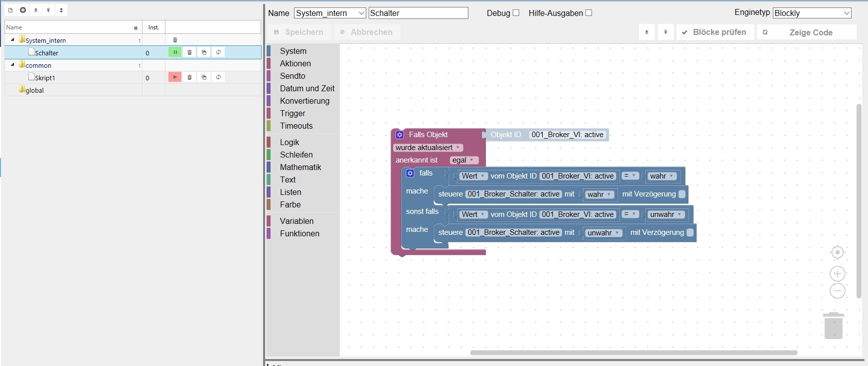Select the Logik block category
868x366 pixels.
point(289,142)
